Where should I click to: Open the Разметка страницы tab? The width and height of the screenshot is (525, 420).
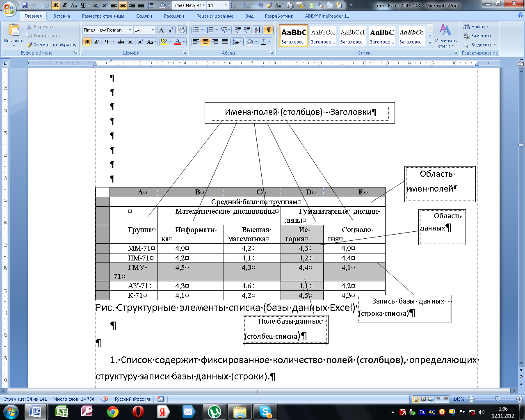pyautogui.click(x=103, y=16)
